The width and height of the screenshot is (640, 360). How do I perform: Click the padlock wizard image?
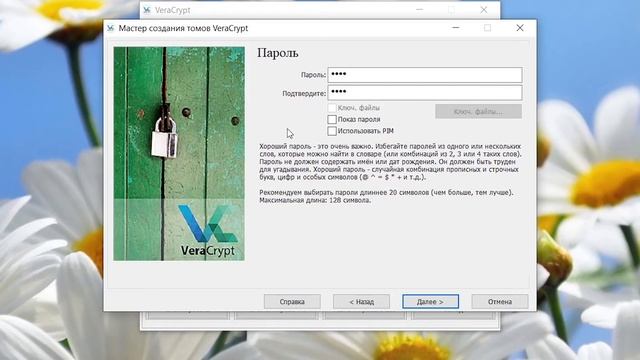coord(179,153)
